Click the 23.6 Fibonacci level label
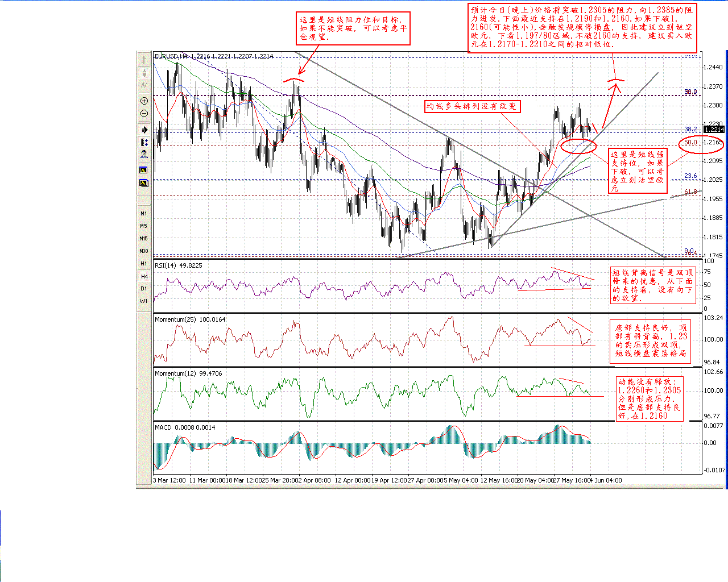 [690, 176]
